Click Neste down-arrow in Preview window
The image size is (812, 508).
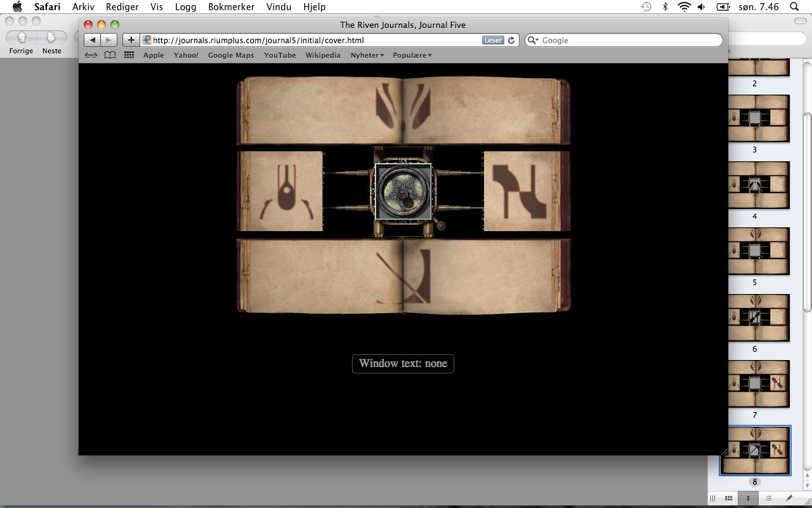[x=51, y=38]
